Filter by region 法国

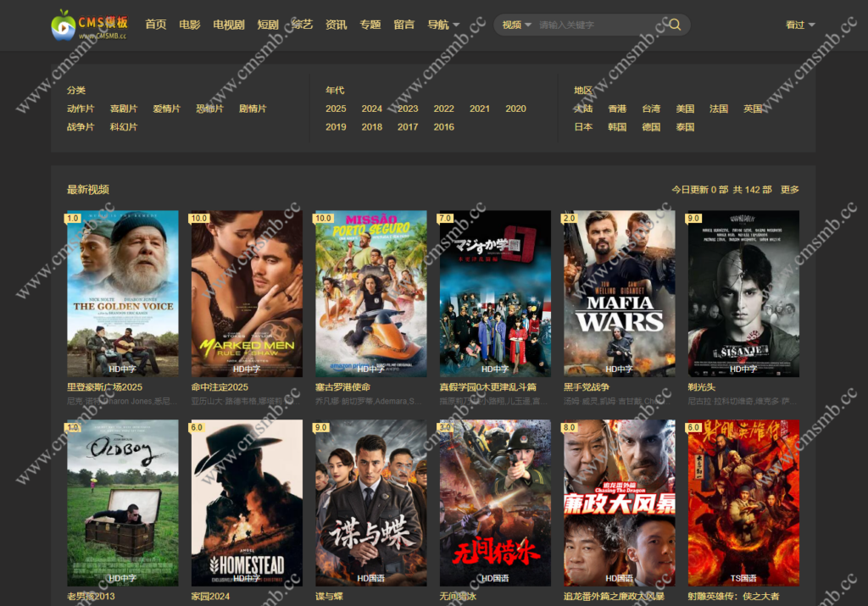719,108
